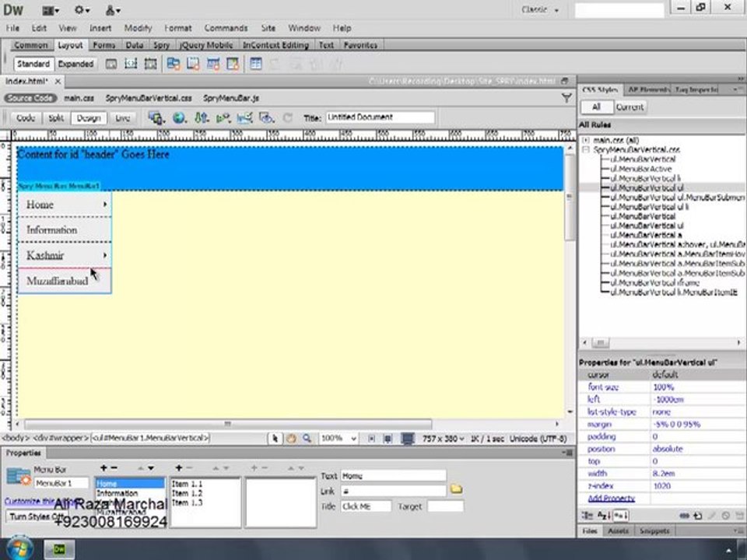Select Expanded layout mode
This screenshot has height=560, width=747.
point(75,64)
